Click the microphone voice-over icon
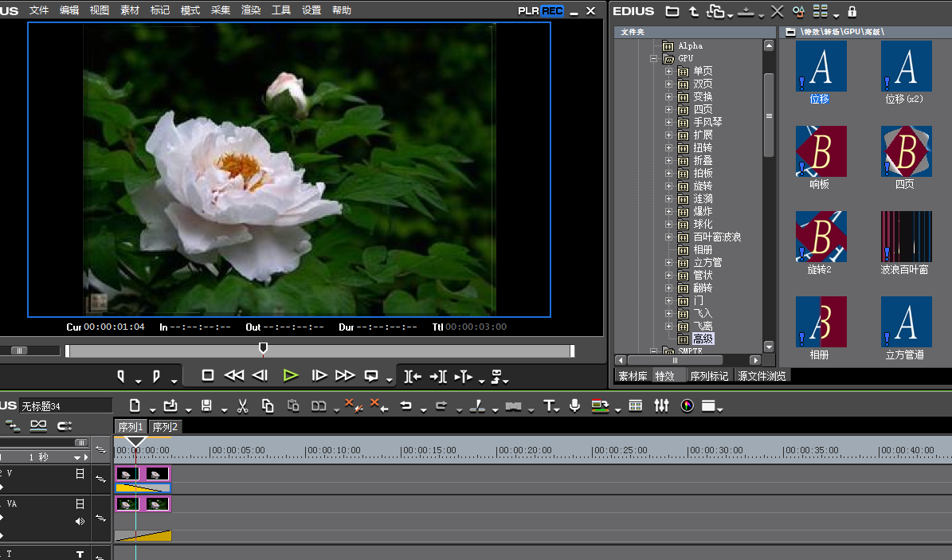952x560 pixels. (574, 406)
